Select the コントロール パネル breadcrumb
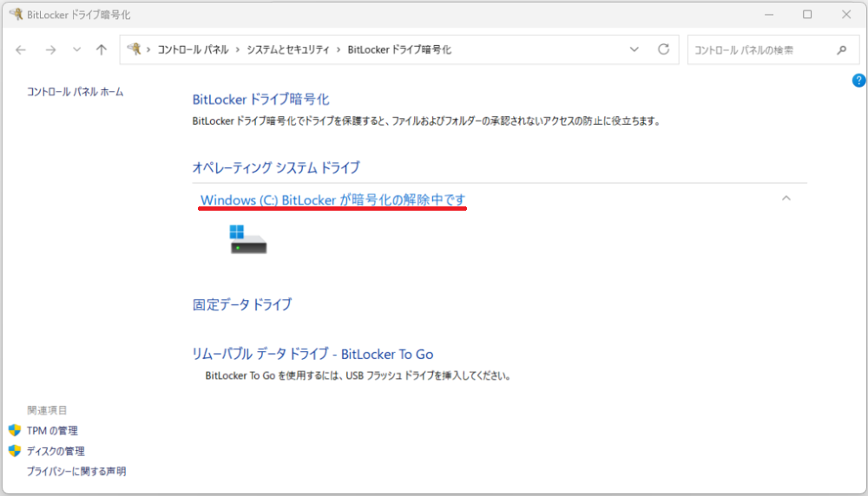The width and height of the screenshot is (868, 496). pyautogui.click(x=193, y=50)
